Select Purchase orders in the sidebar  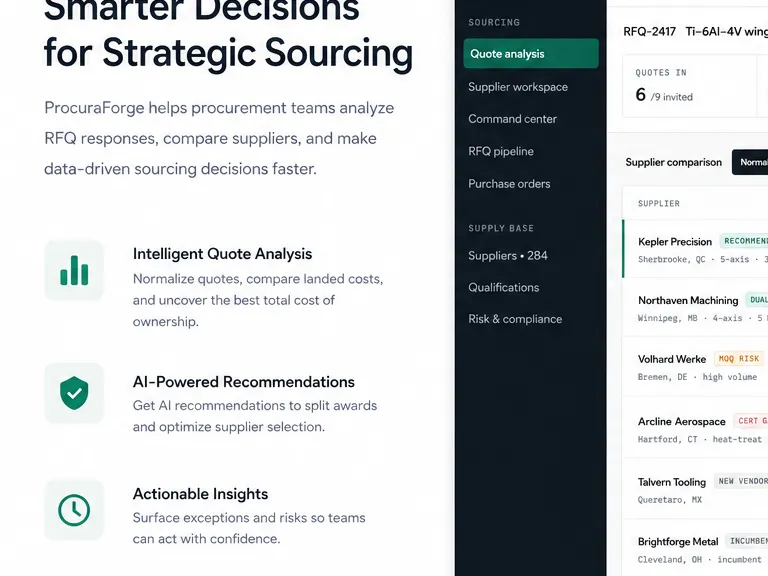pos(509,184)
